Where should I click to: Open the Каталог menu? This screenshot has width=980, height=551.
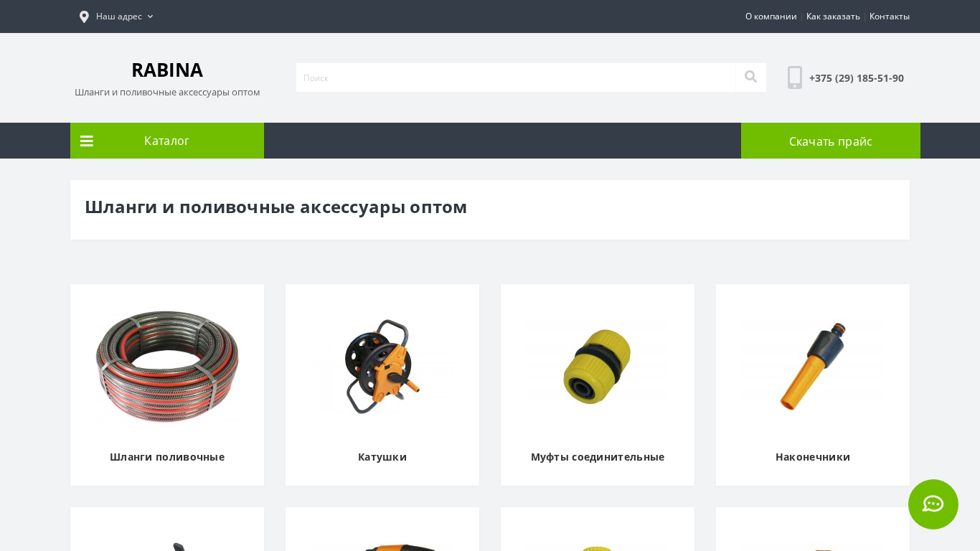click(x=167, y=141)
